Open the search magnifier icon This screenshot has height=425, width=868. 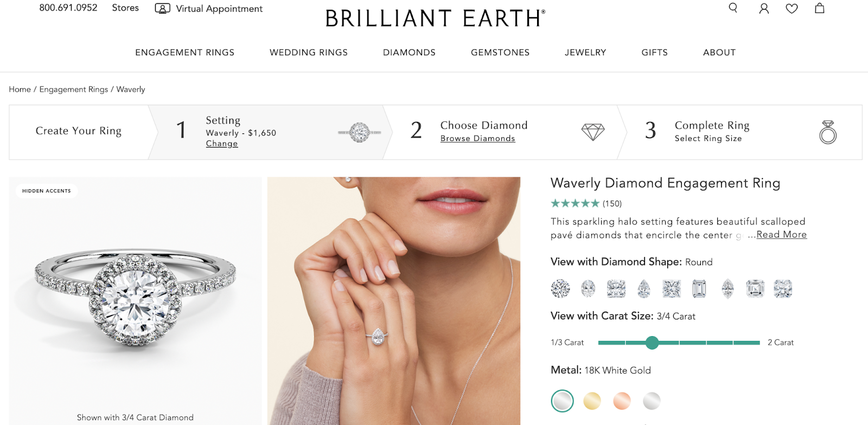click(x=733, y=8)
